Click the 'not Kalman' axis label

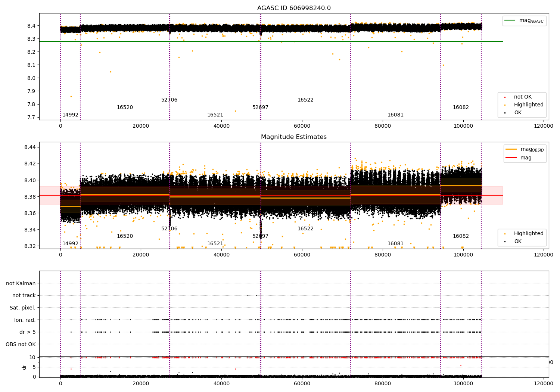pyautogui.click(x=21, y=284)
